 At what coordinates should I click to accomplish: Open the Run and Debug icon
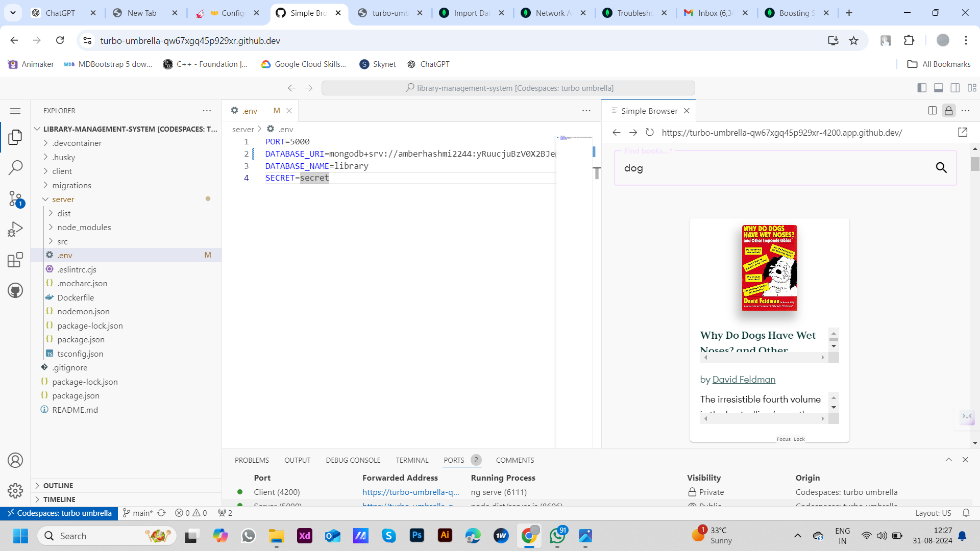click(15, 229)
